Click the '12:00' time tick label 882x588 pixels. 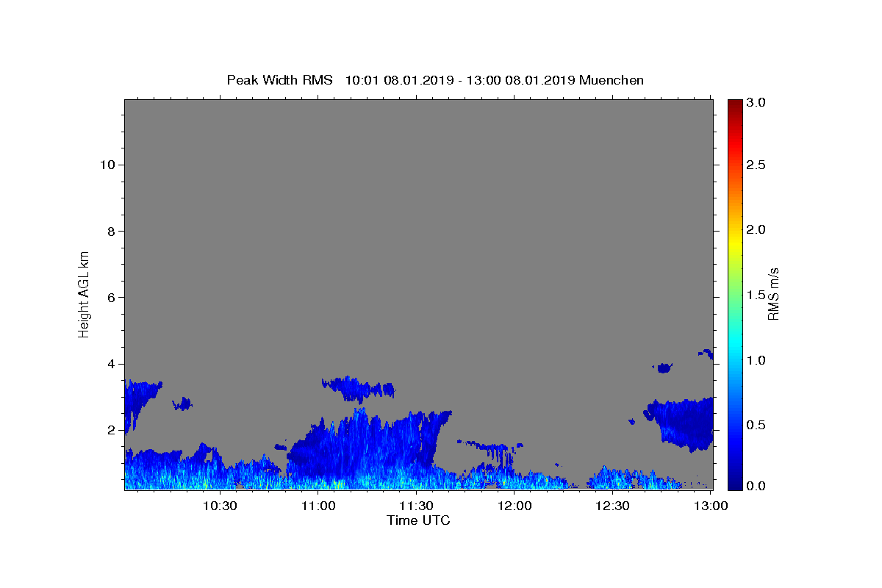point(514,506)
